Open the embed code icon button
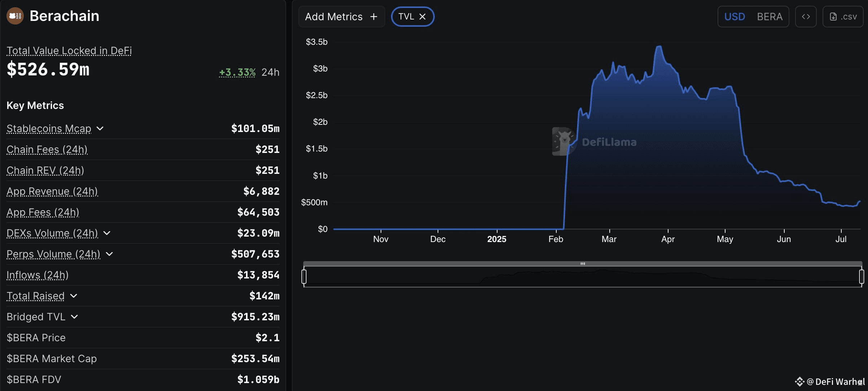 coord(806,17)
